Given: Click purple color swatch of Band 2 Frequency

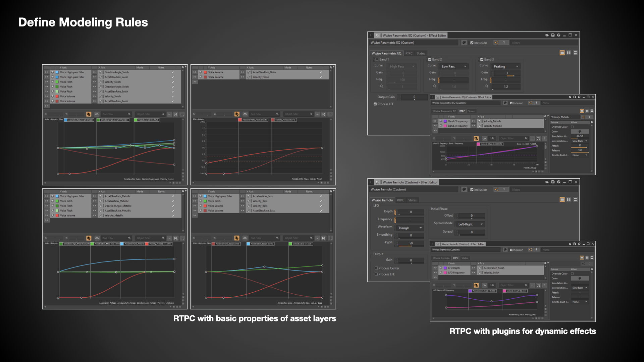Looking at the screenshot, I should coord(445,121).
